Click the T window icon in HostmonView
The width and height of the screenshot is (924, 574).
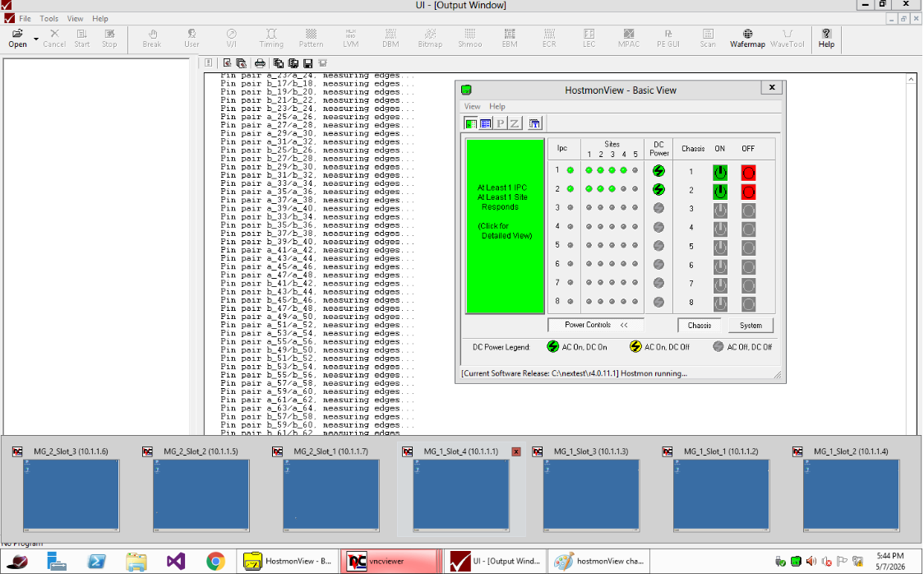534,123
